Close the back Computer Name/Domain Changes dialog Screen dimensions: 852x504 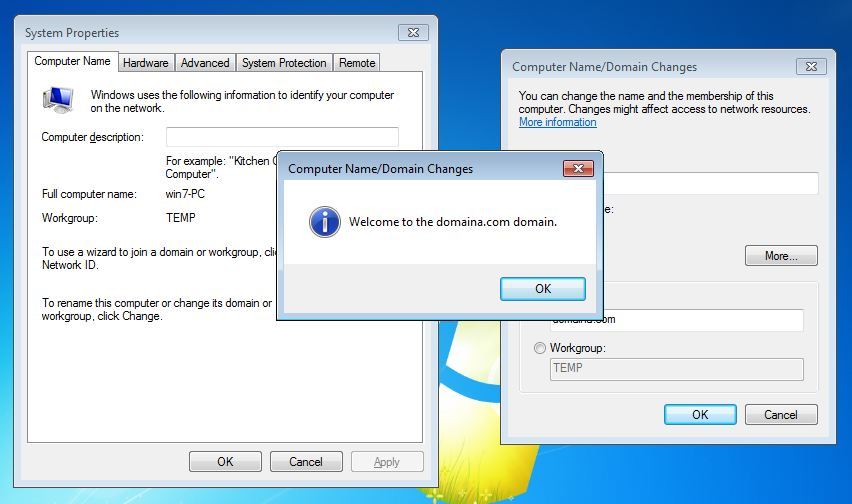click(x=811, y=66)
